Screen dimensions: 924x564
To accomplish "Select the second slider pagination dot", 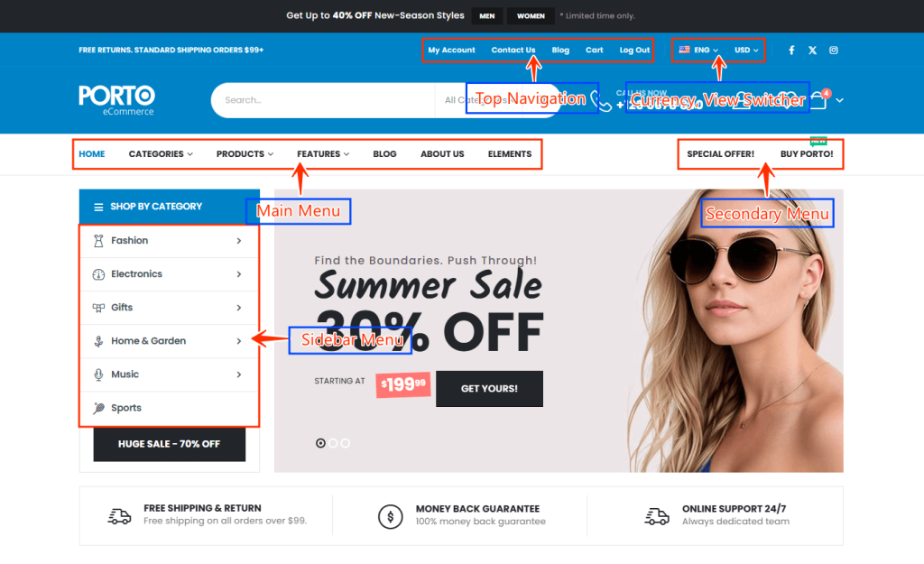I will tap(334, 443).
